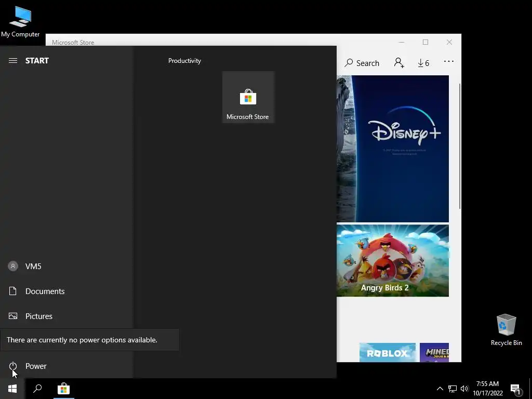Click the clock showing 7:55 AM
The image size is (532, 399).
[x=487, y=389]
